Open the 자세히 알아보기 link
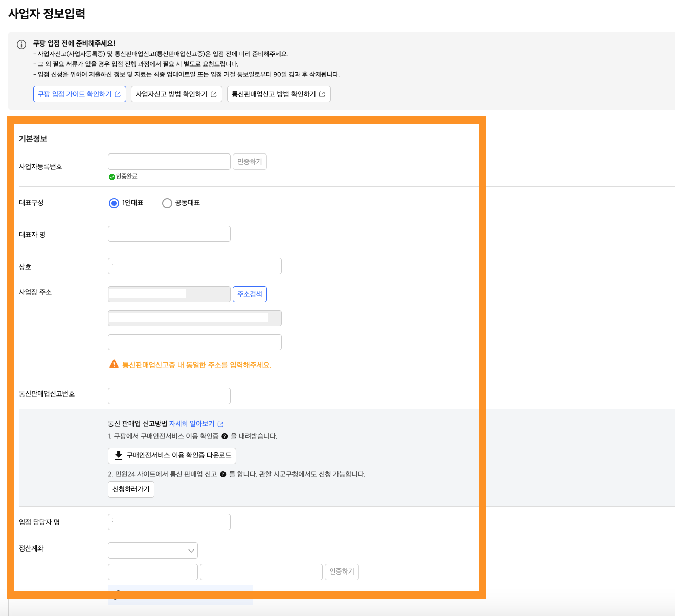Image resolution: width=675 pixels, height=616 pixels. pyautogui.click(x=196, y=424)
